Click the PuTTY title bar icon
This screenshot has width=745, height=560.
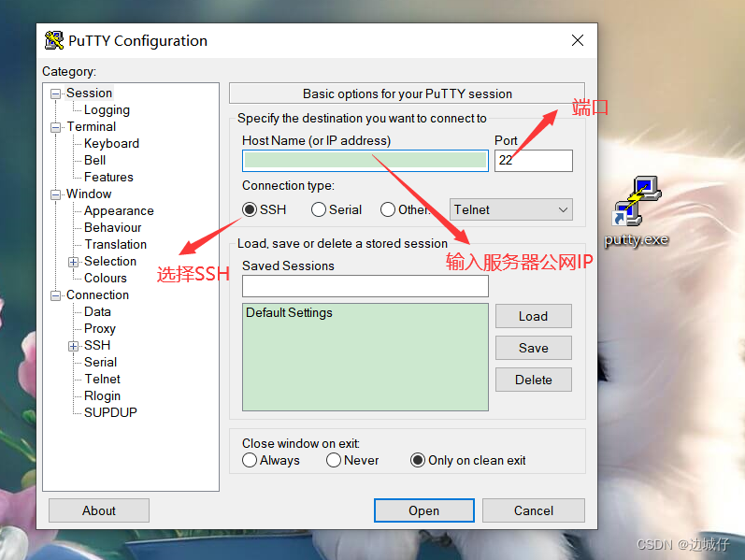point(53,40)
